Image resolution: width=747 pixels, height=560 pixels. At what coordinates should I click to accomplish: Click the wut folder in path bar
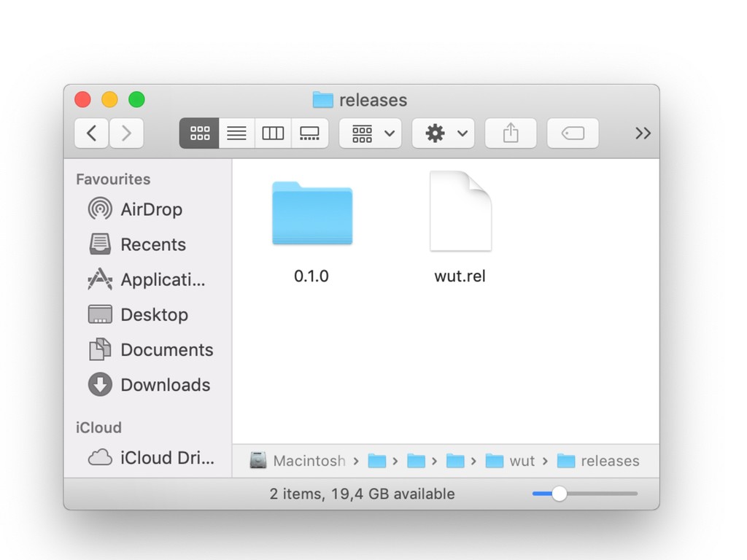(x=510, y=461)
